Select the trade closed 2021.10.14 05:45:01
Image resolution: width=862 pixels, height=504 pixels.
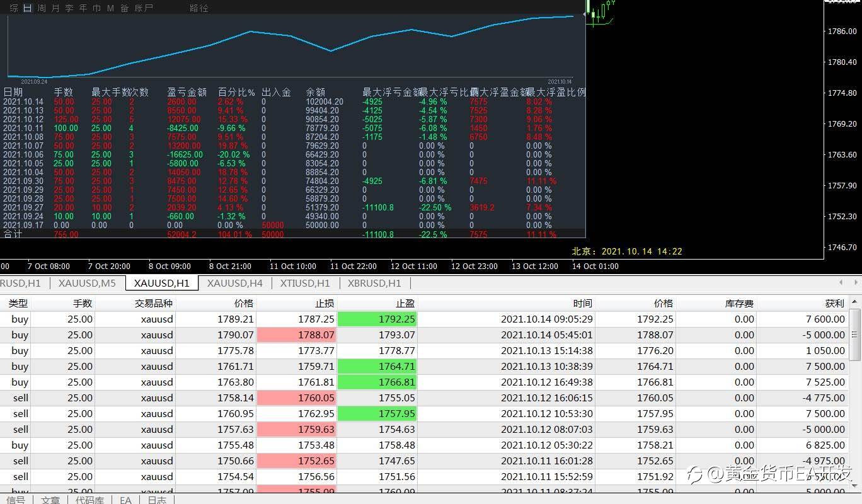click(x=425, y=335)
